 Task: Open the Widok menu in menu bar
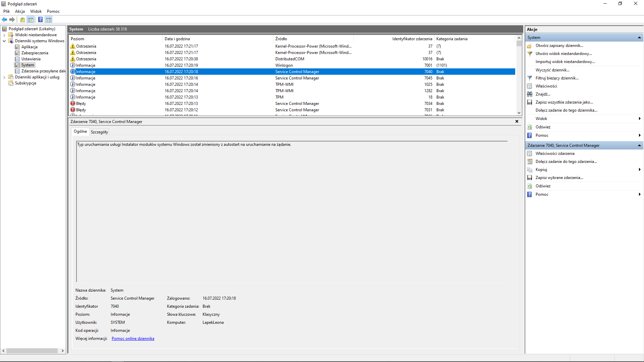(x=36, y=11)
